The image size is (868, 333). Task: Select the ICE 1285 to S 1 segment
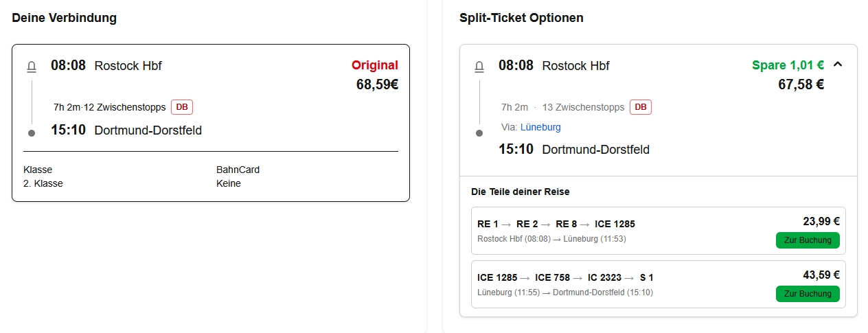(x=659, y=284)
